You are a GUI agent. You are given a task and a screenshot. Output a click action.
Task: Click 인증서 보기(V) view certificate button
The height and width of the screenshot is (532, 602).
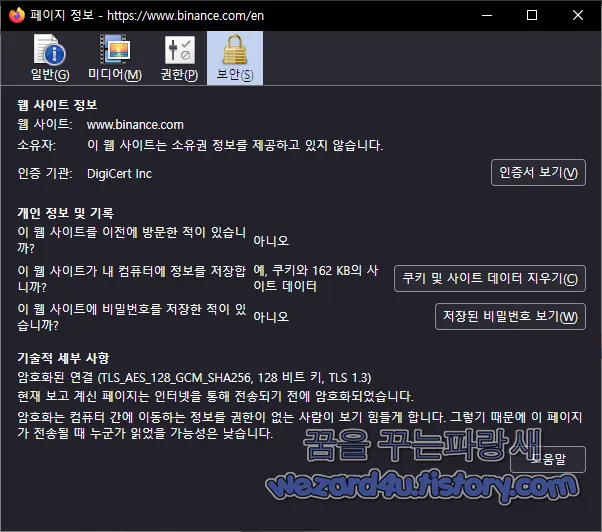538,173
